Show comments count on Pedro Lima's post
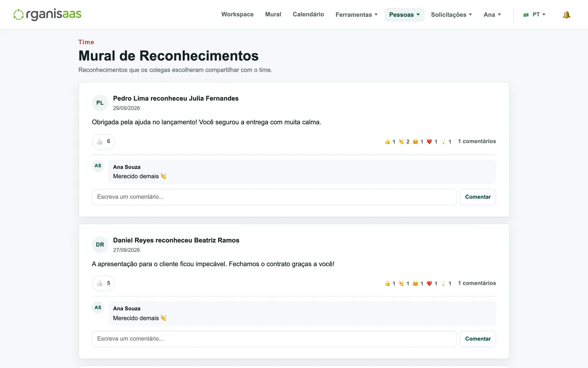The image size is (588, 368). pyautogui.click(x=477, y=141)
